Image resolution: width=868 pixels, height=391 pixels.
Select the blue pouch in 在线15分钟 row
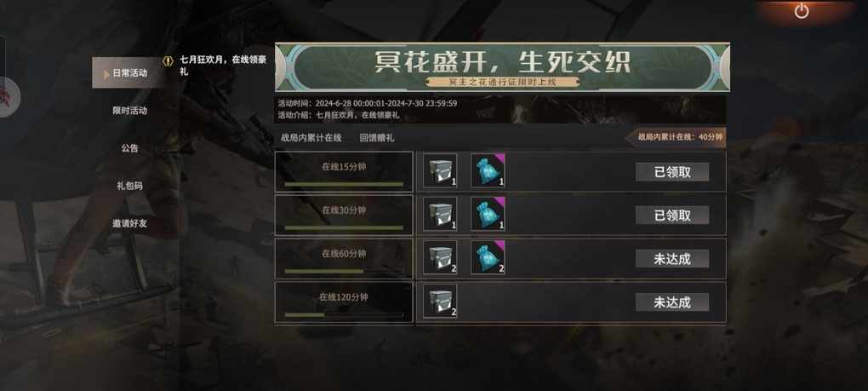point(488,170)
